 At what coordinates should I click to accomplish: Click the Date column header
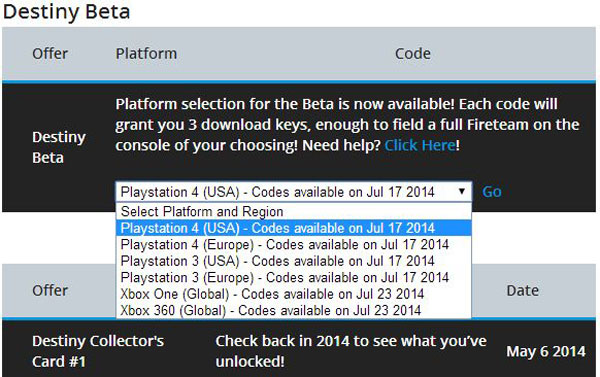tap(522, 291)
